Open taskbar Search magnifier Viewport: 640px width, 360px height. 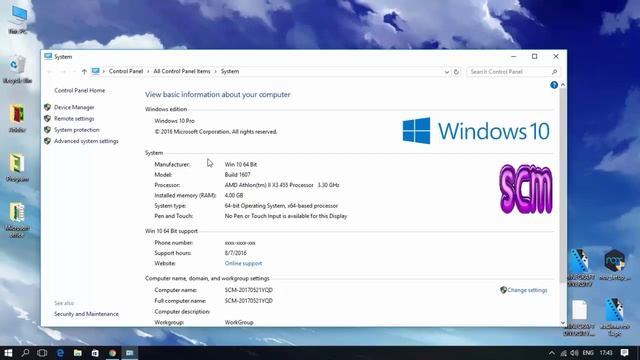coord(25,353)
